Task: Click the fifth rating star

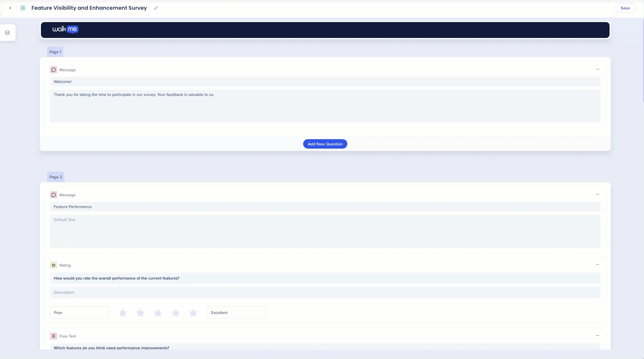Action: (193, 313)
